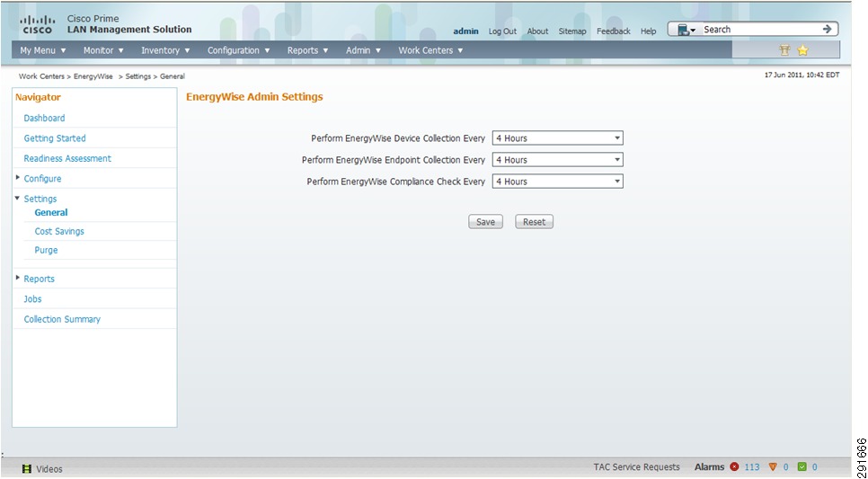
Task: Save the EnergyWise admin settings
Action: tap(485, 221)
